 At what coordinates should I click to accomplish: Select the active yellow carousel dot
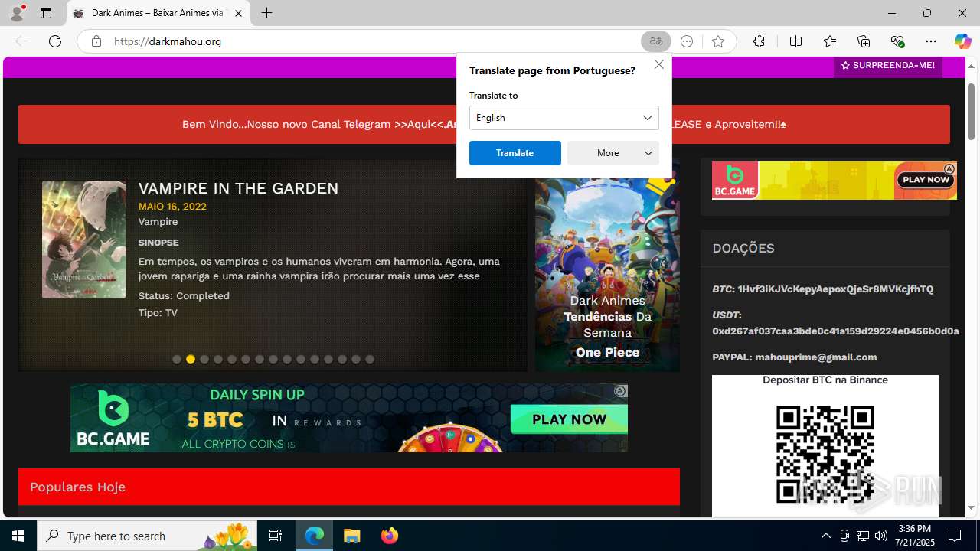pyautogui.click(x=191, y=359)
